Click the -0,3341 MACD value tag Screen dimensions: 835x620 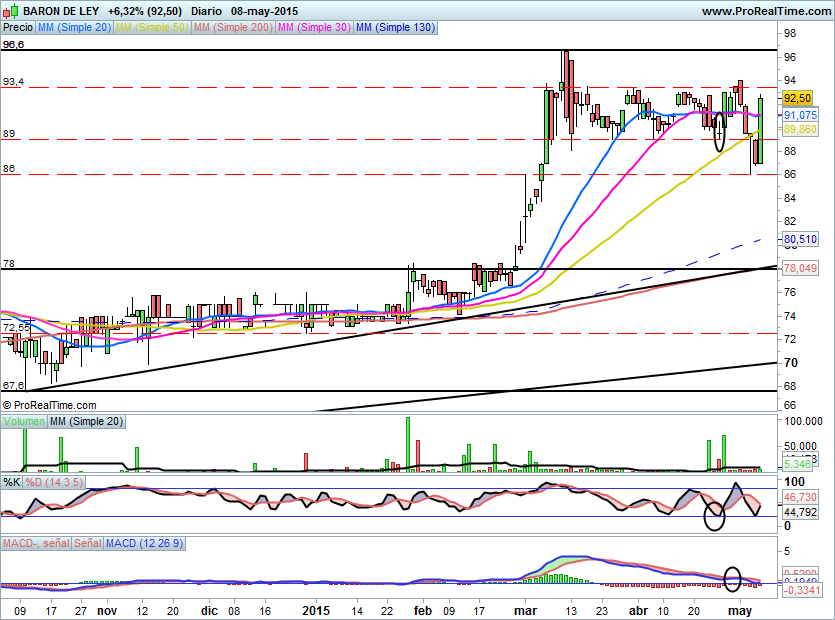tap(801, 590)
